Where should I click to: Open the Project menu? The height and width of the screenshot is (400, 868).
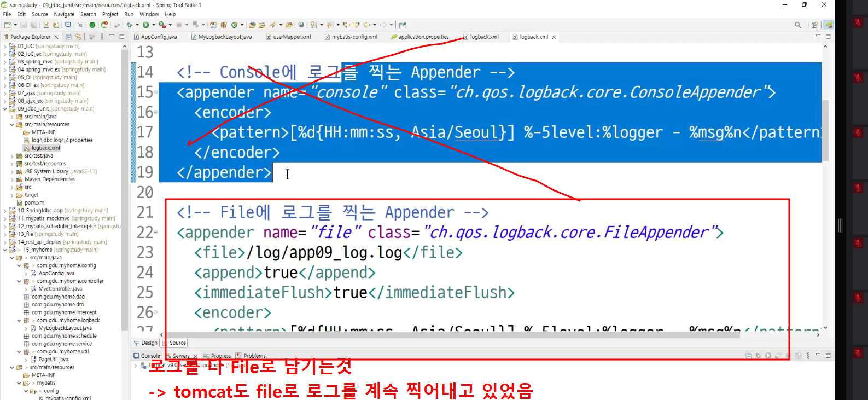[x=110, y=14]
